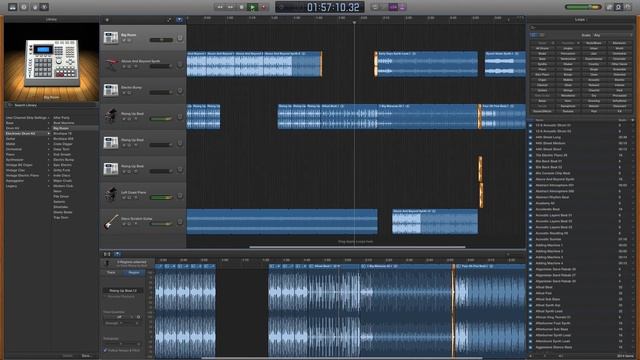640x360 pixels.
Task: Solo the Left Down Piano track
Action: 129,198
